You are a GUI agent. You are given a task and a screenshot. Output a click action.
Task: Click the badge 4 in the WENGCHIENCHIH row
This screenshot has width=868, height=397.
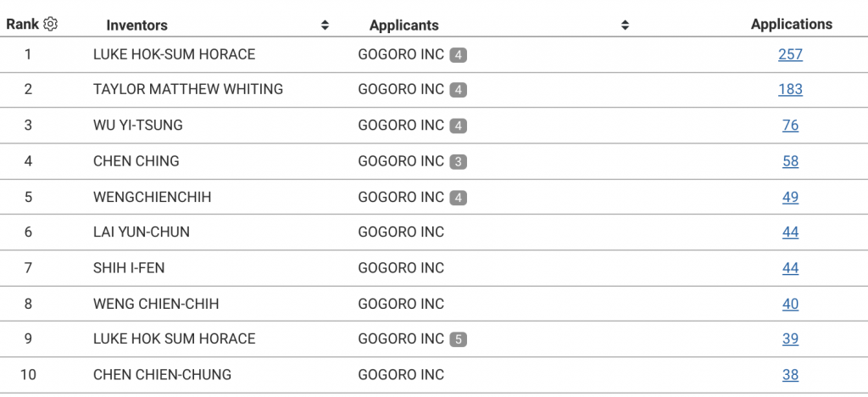(459, 197)
